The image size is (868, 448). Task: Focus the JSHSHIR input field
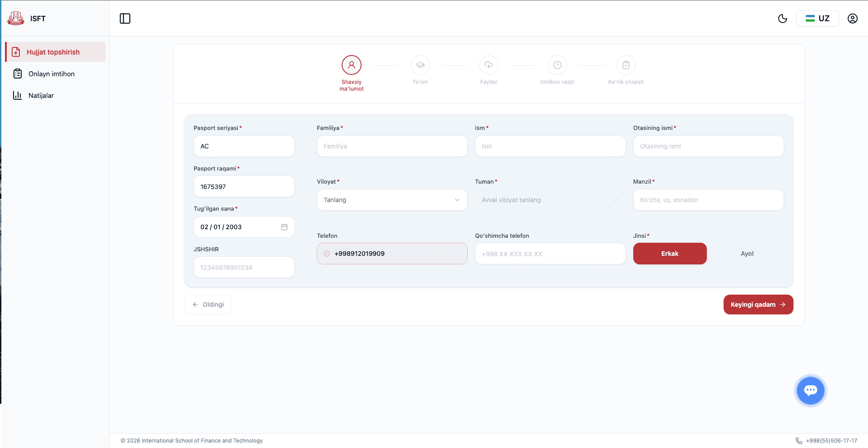pyautogui.click(x=244, y=267)
